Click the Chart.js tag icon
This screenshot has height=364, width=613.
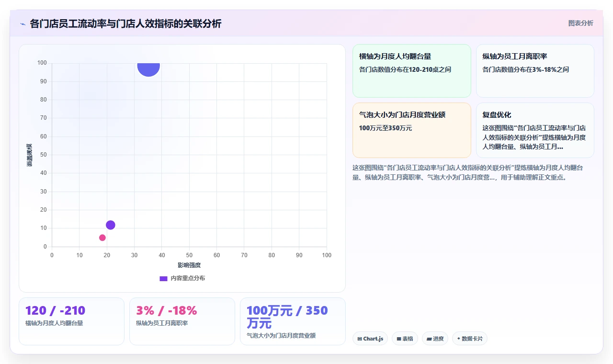[360, 339]
